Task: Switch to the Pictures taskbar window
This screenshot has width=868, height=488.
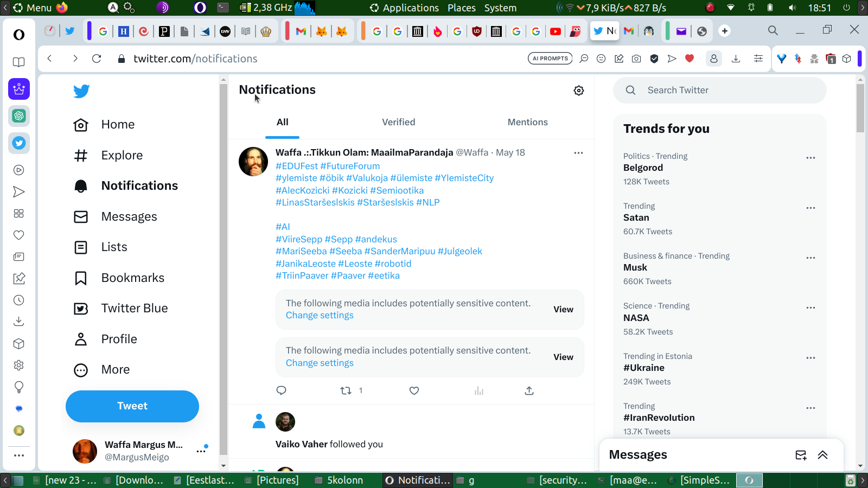Action: coord(271,480)
